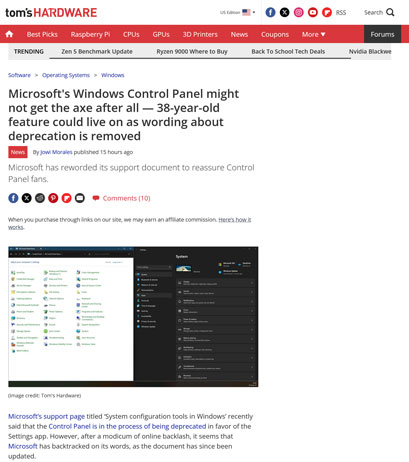The image size is (409, 462).
Task: Click image credit Tom's Hardware caption
Action: point(44,395)
